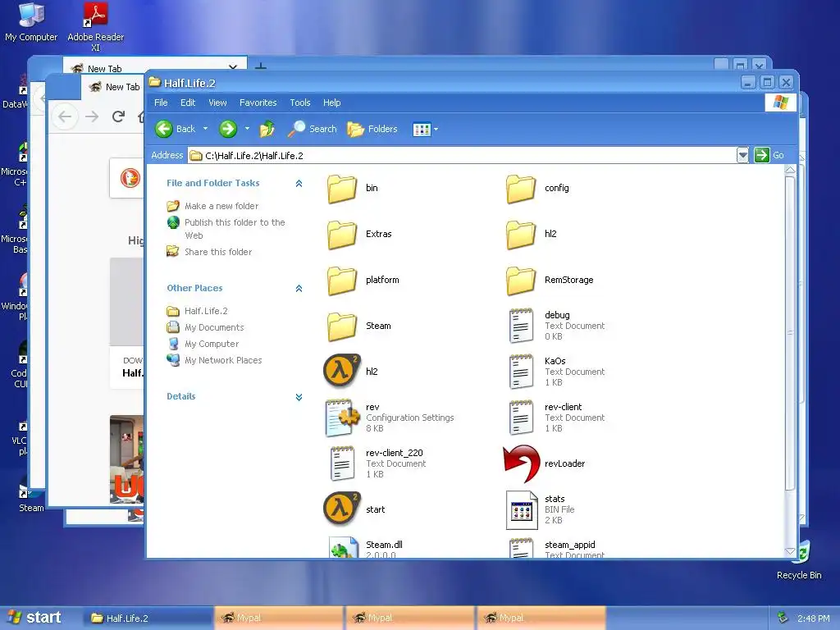840x630 pixels.
Task: Select the Extras folder icon
Action: point(342,235)
